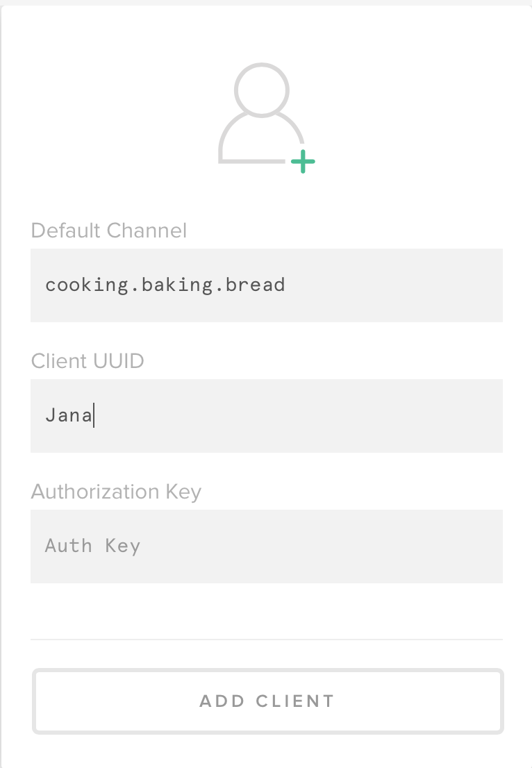Click the "Auth Key" placeholder text
Screen dimensions: 532x768
tap(93, 546)
